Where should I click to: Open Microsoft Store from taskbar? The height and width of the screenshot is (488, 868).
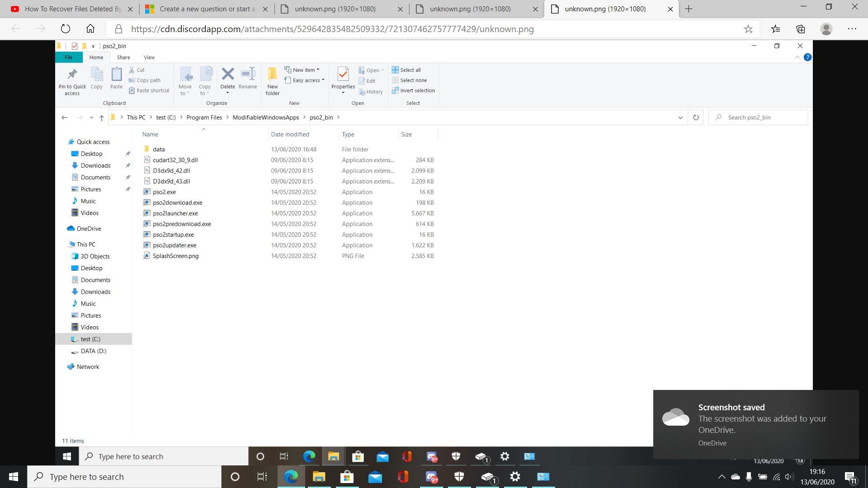click(347, 477)
